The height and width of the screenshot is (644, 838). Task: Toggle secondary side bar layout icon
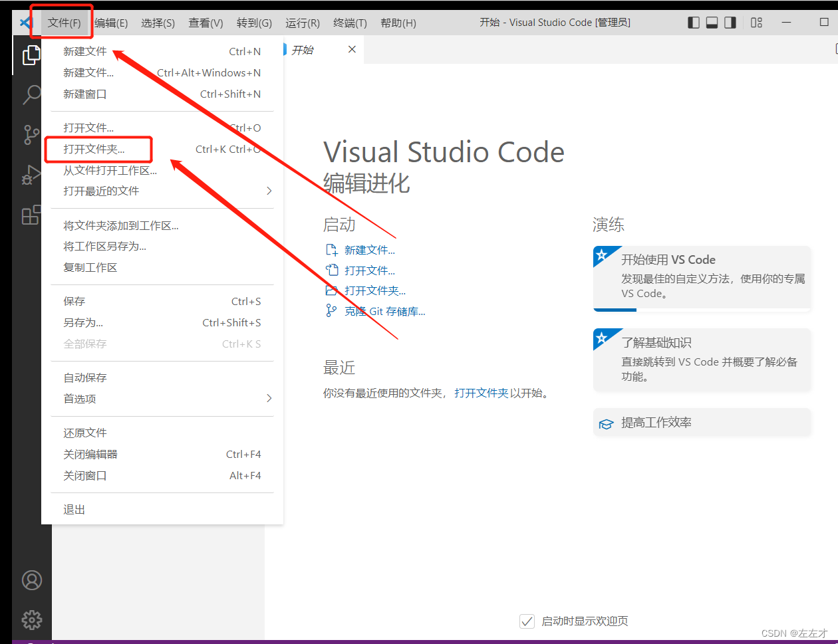(x=730, y=23)
